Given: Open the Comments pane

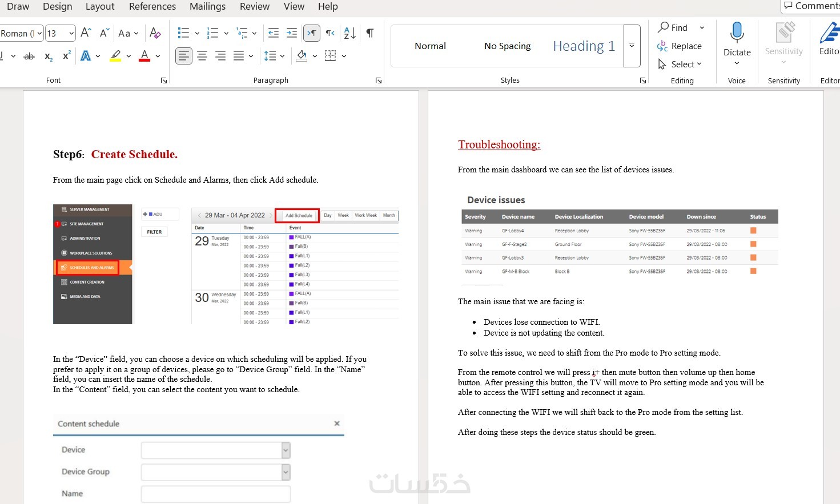Looking at the screenshot, I should click(811, 6).
